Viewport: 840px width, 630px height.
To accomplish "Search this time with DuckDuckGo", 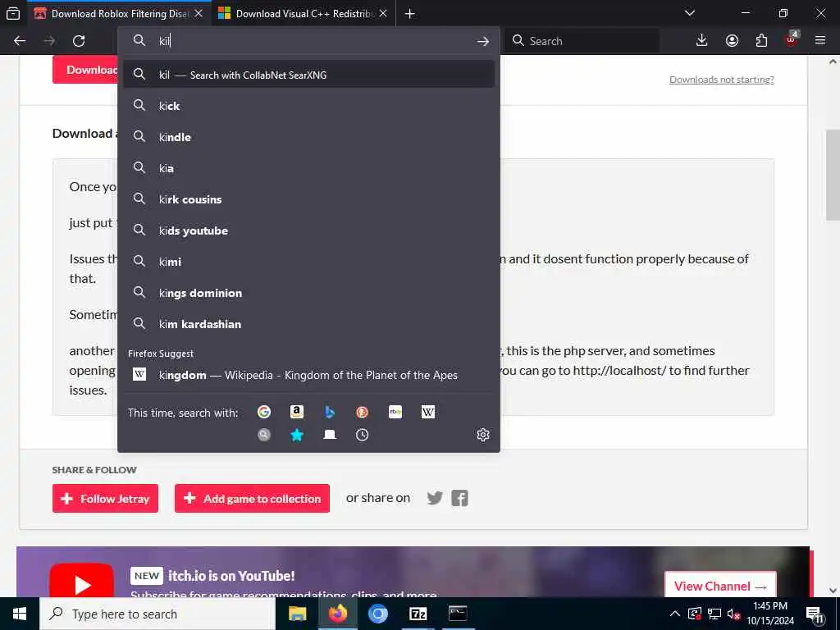I will click(x=362, y=412).
